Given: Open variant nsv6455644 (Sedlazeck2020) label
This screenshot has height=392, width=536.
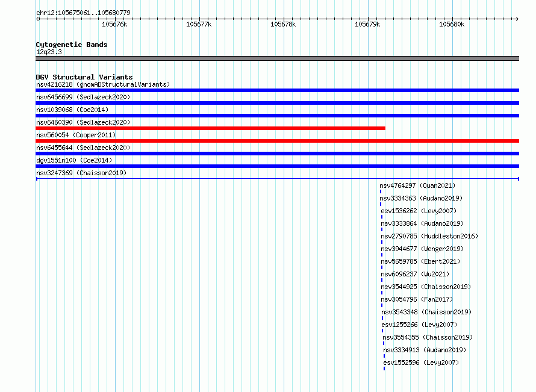Looking at the screenshot, I should pyautogui.click(x=83, y=148).
